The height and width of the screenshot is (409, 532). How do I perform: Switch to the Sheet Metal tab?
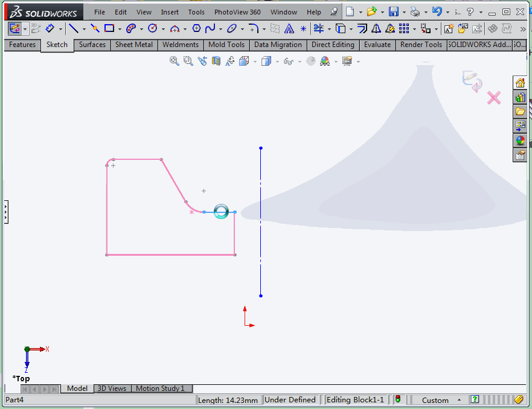[x=134, y=45]
